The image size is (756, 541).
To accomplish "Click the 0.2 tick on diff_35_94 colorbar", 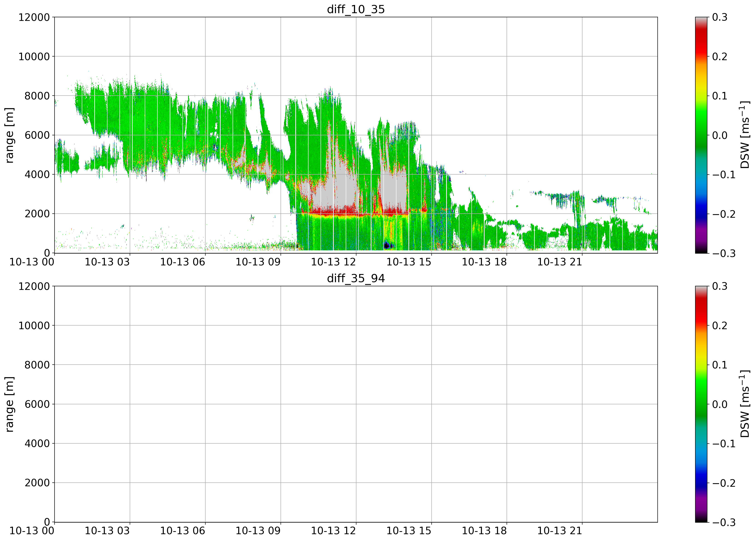I will click(x=720, y=326).
